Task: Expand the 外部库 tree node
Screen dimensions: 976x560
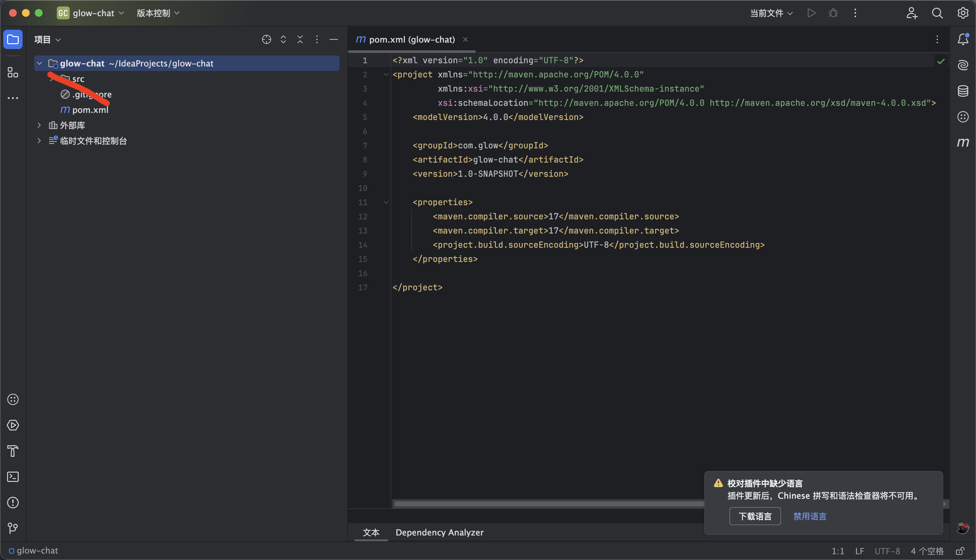Action: (39, 125)
